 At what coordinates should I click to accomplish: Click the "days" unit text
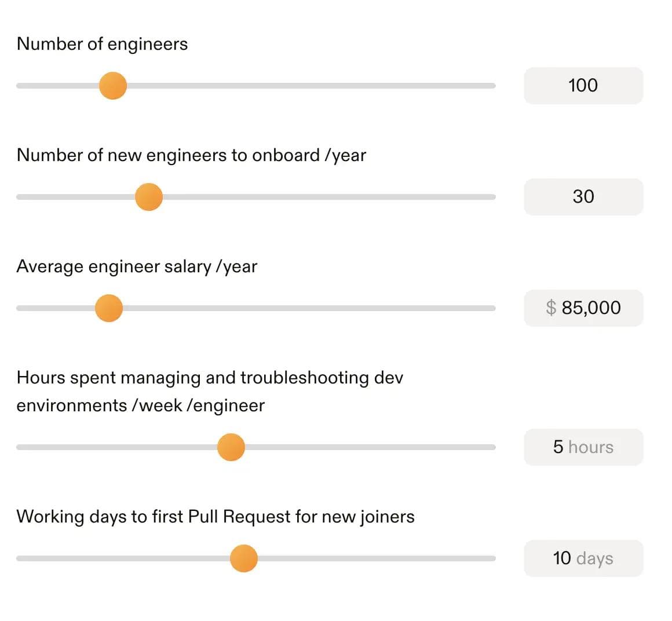(x=595, y=558)
